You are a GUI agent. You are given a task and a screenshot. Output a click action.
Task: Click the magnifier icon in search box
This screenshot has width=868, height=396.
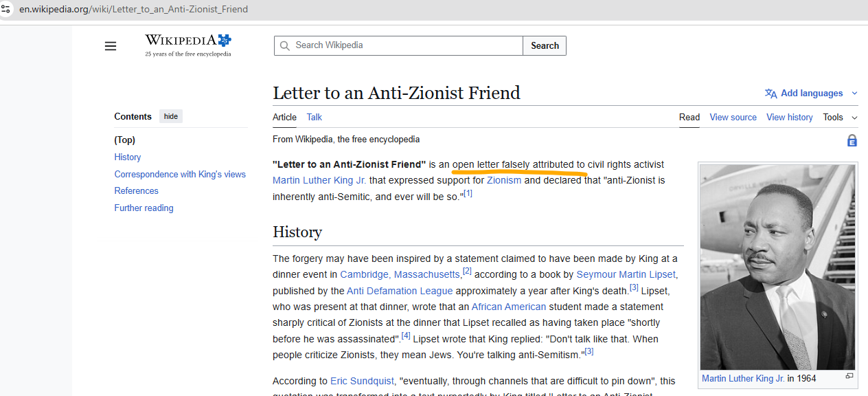coord(284,45)
